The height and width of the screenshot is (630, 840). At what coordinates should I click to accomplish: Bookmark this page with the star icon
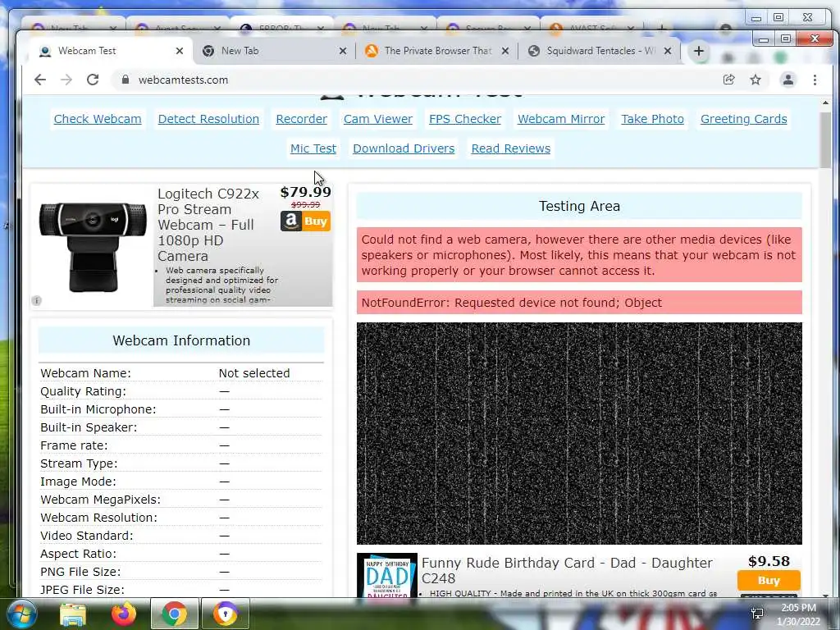(756, 80)
